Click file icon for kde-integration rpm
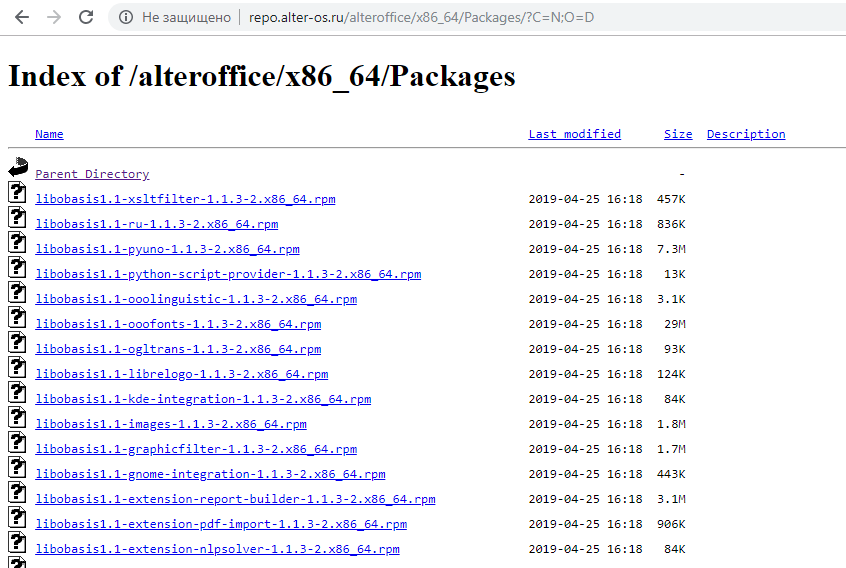The width and height of the screenshot is (846, 568). click(x=17, y=392)
